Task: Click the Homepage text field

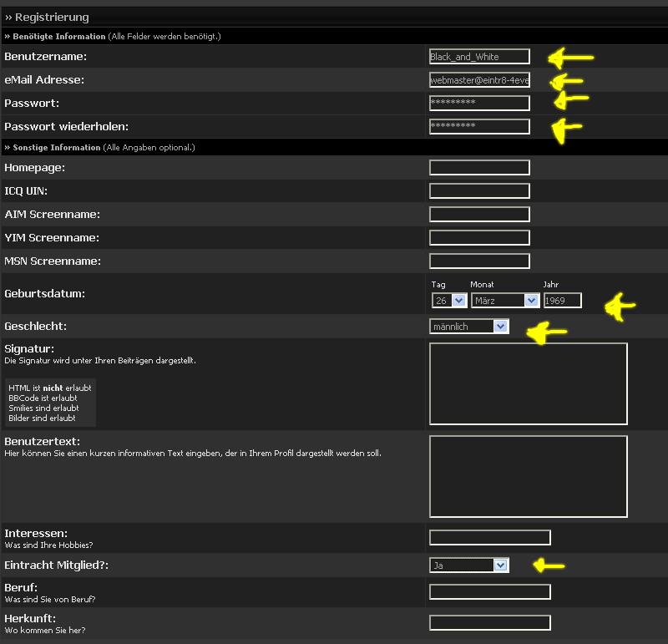Action: tap(479, 168)
